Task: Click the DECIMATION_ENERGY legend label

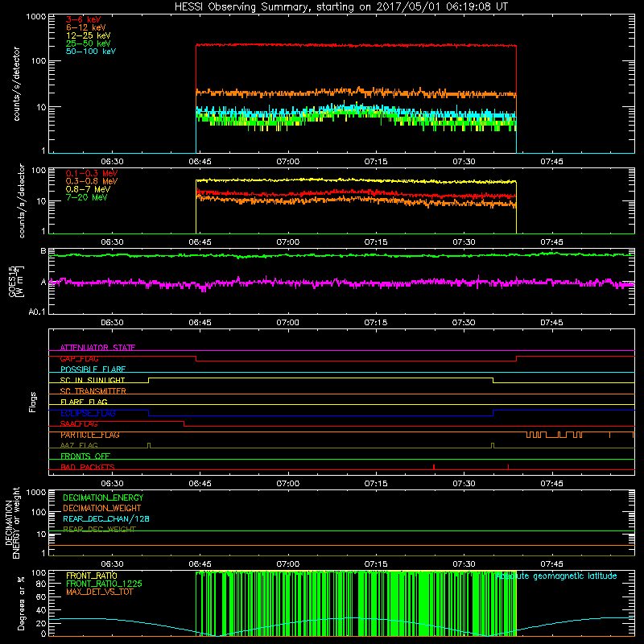Action: 103,497
